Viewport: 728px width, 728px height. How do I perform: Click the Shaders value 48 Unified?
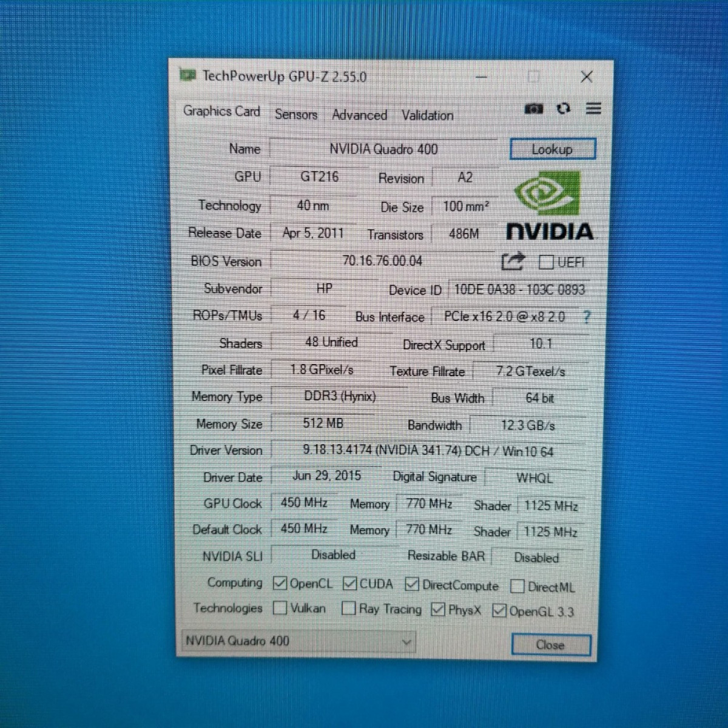click(331, 342)
